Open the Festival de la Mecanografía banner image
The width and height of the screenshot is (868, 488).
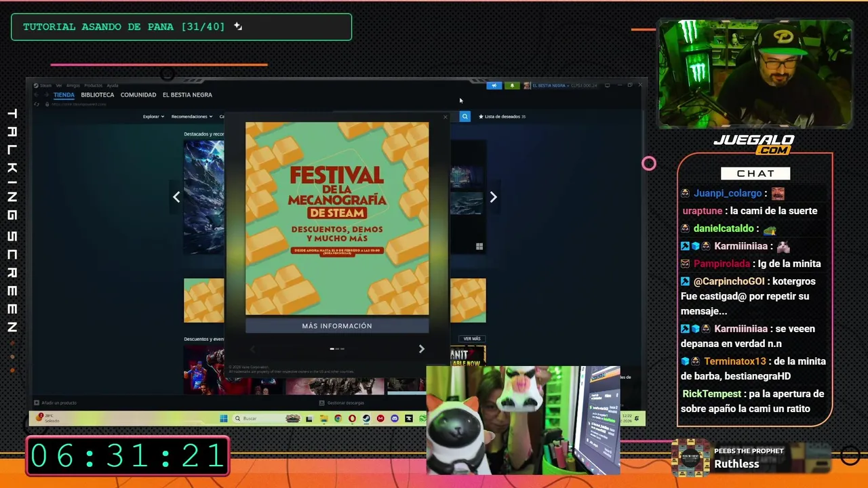337,218
